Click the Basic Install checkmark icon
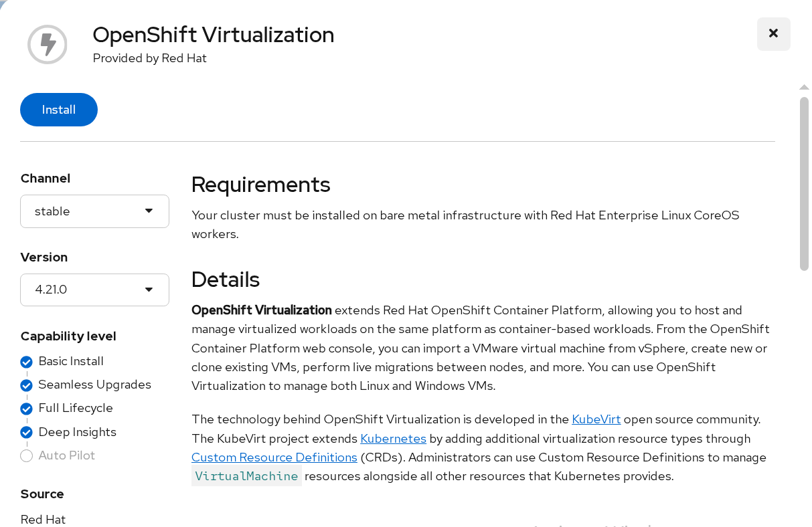 [x=27, y=362]
